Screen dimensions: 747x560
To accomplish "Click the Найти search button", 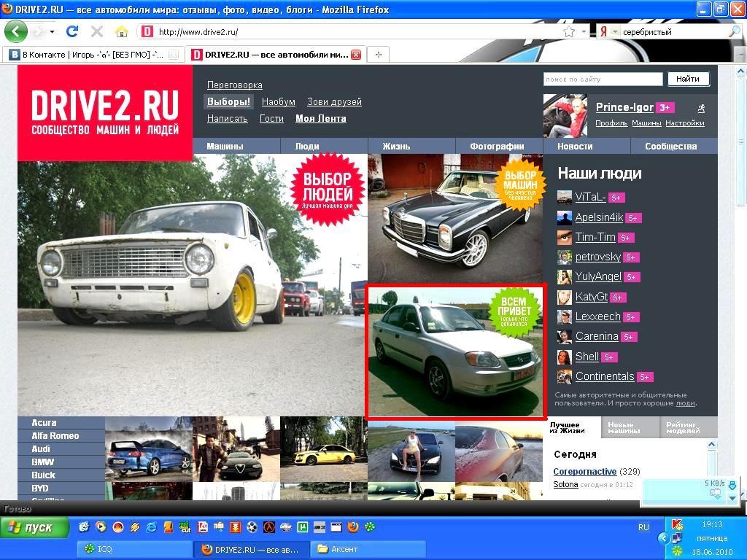I will (688, 79).
